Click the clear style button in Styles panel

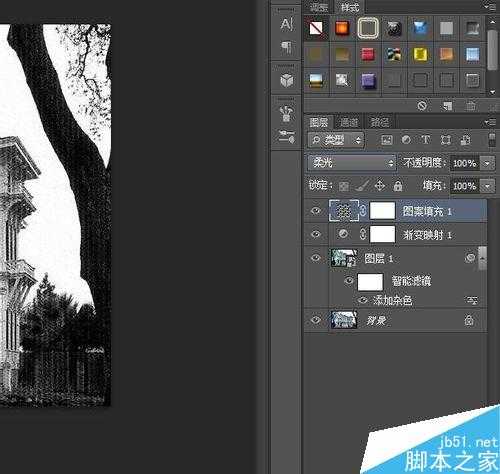(x=422, y=106)
